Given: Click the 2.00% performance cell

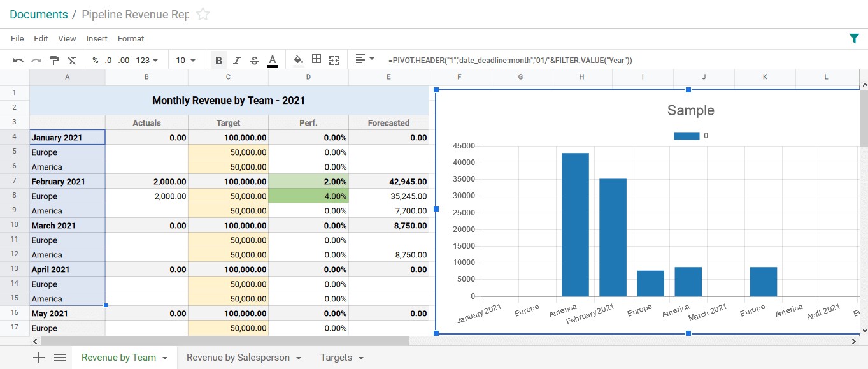Looking at the screenshot, I should click(308, 182).
